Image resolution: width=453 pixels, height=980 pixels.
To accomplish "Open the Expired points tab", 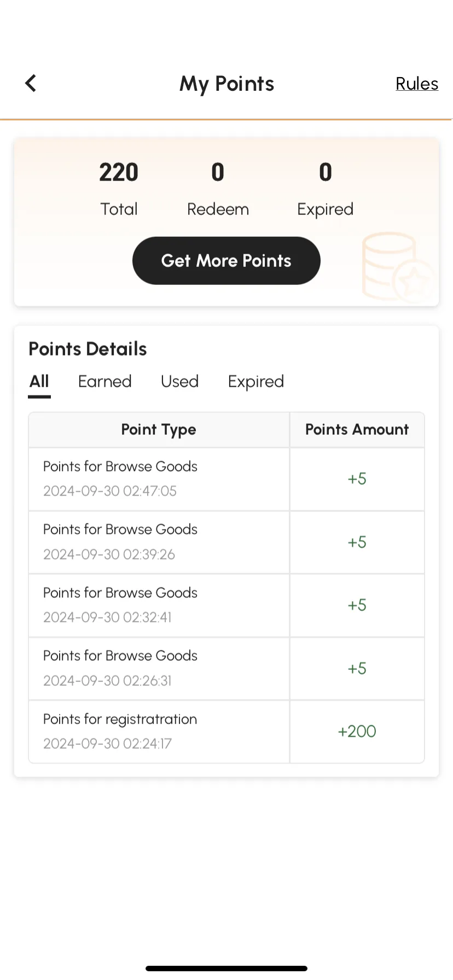I will pos(256,382).
